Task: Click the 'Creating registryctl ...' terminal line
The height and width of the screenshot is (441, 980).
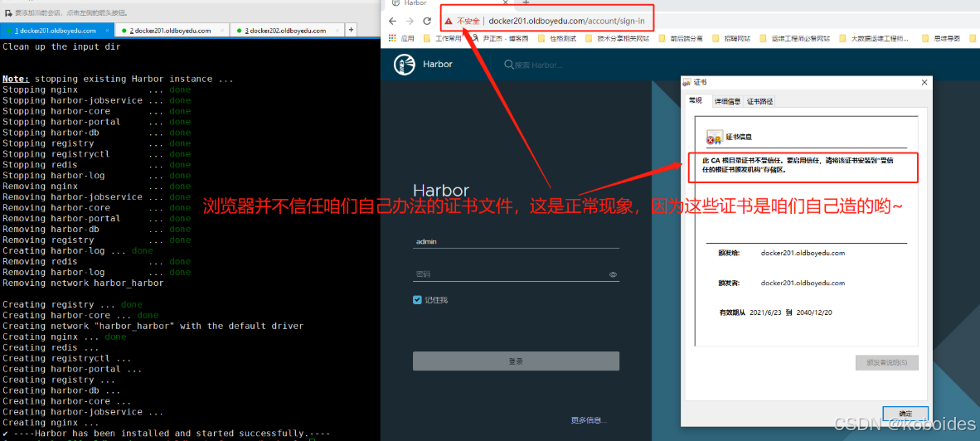Action: tap(67, 359)
